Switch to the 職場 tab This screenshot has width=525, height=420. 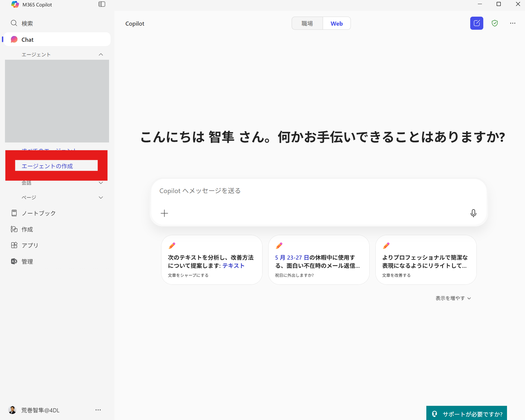(x=307, y=23)
